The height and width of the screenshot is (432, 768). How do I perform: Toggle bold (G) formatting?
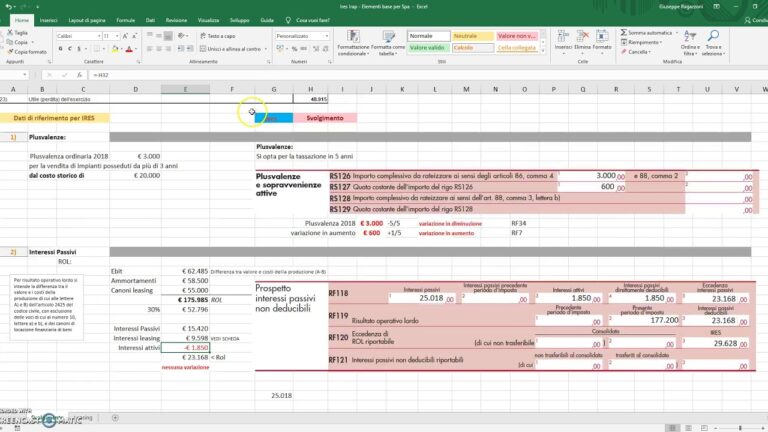pos(61,49)
